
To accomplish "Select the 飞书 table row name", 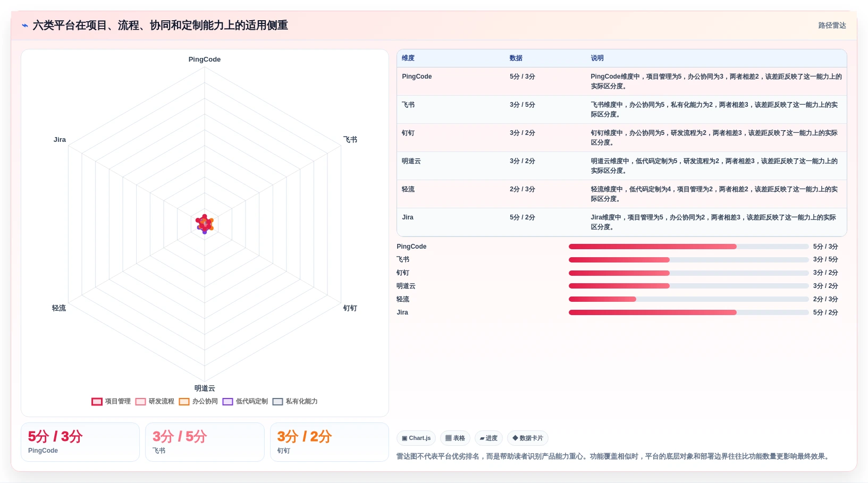I will tap(408, 105).
